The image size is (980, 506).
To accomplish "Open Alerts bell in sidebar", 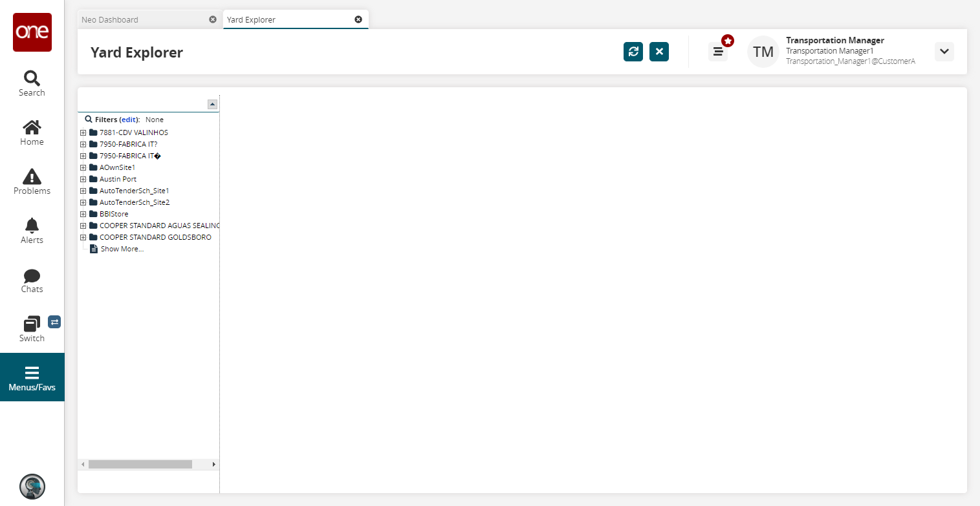I will click(x=32, y=231).
